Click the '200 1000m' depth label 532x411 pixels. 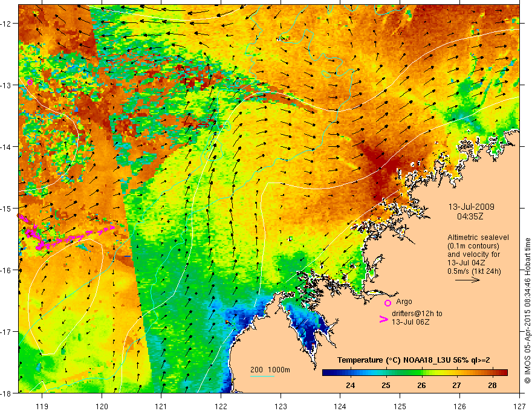(x=270, y=370)
